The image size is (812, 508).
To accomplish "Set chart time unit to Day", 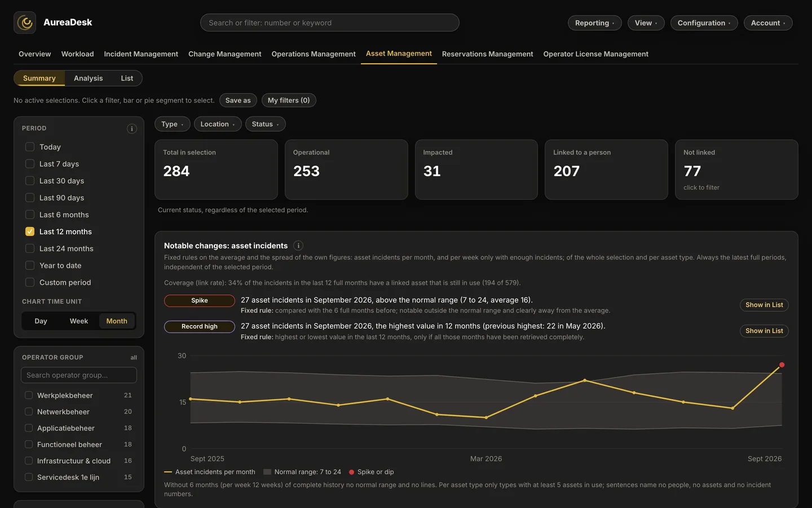I will (41, 321).
